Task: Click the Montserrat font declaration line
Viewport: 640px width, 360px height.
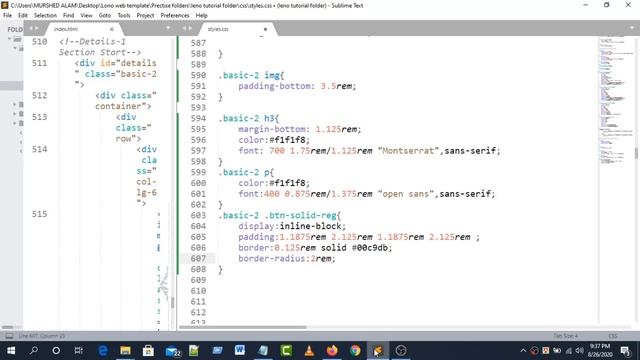Action: coord(369,151)
